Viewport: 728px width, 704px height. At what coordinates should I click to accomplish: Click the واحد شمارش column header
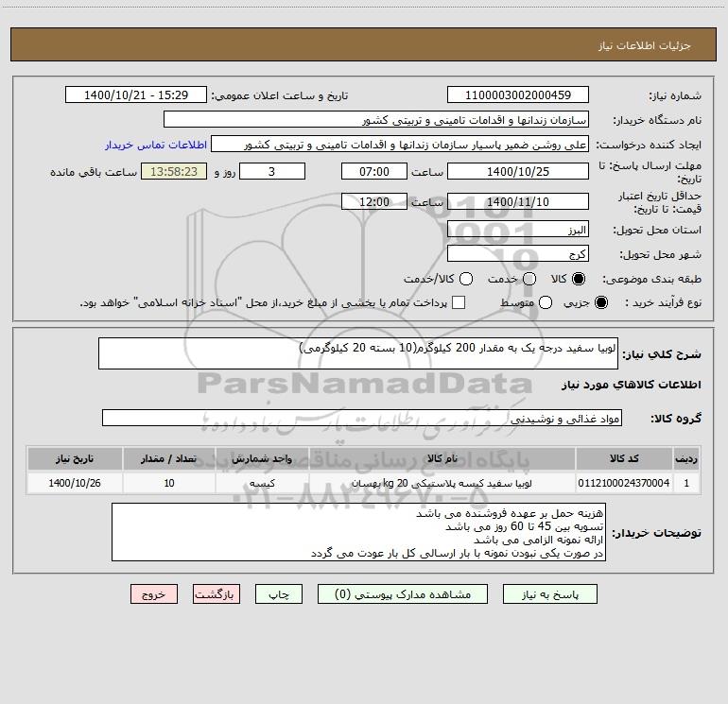[262, 458]
